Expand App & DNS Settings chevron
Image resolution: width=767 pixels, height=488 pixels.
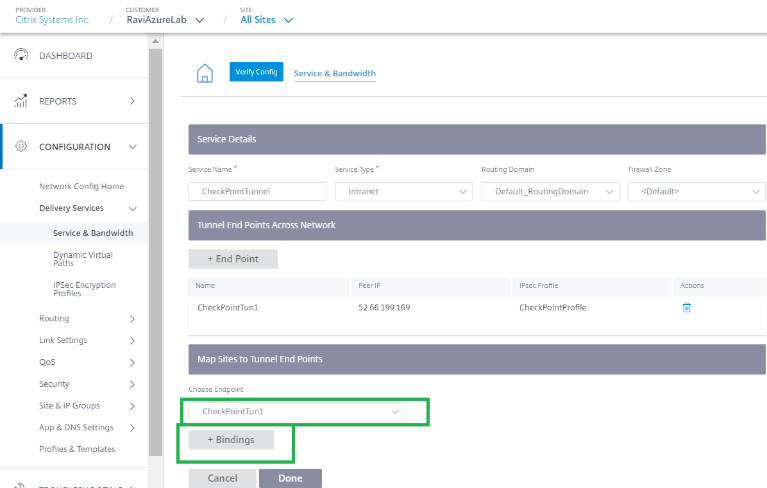(x=132, y=428)
